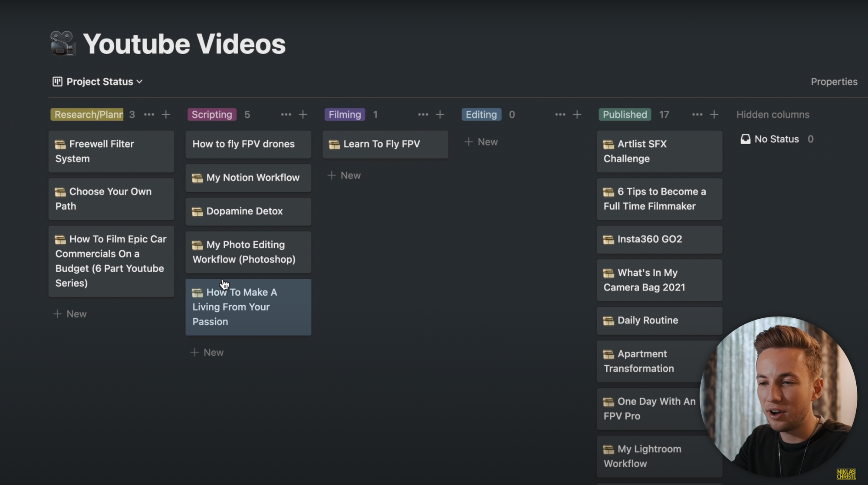
Task: Open How To Film Epic Car Commercials card
Action: pyautogui.click(x=112, y=261)
